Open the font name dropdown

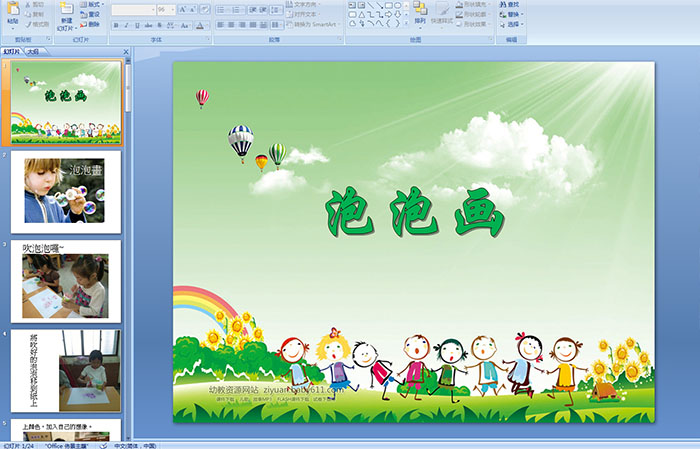153,10
